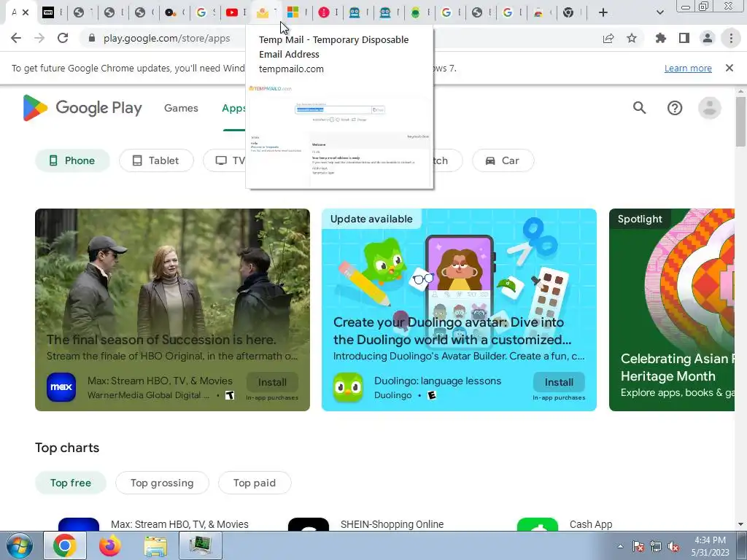747x560 pixels.
Task: Open the Max app icon in banner
Action: tap(61, 387)
